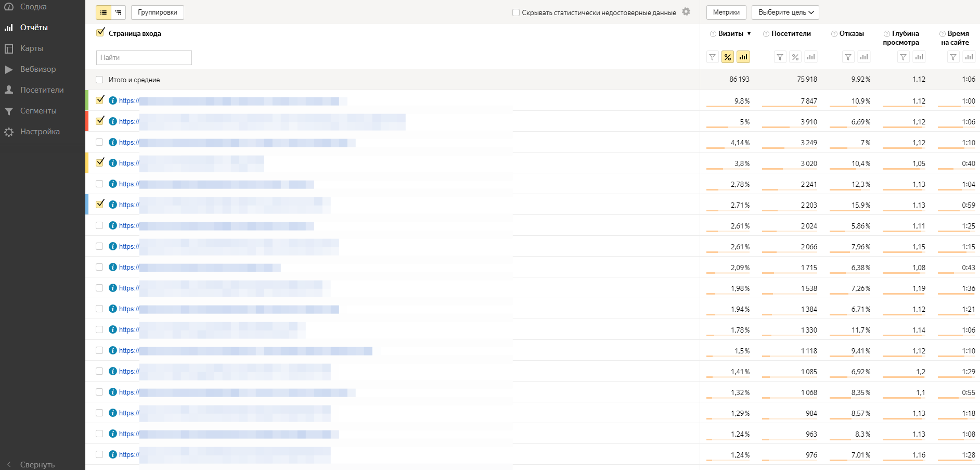Image resolution: width=980 pixels, height=470 pixels.
Task: Toggle the bar chart icon under Визиты
Action: click(743, 57)
